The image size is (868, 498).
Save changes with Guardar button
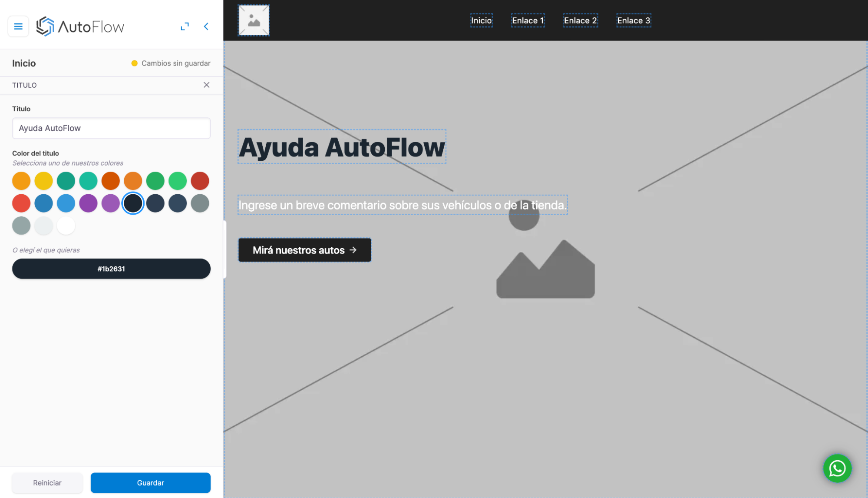pyautogui.click(x=151, y=483)
